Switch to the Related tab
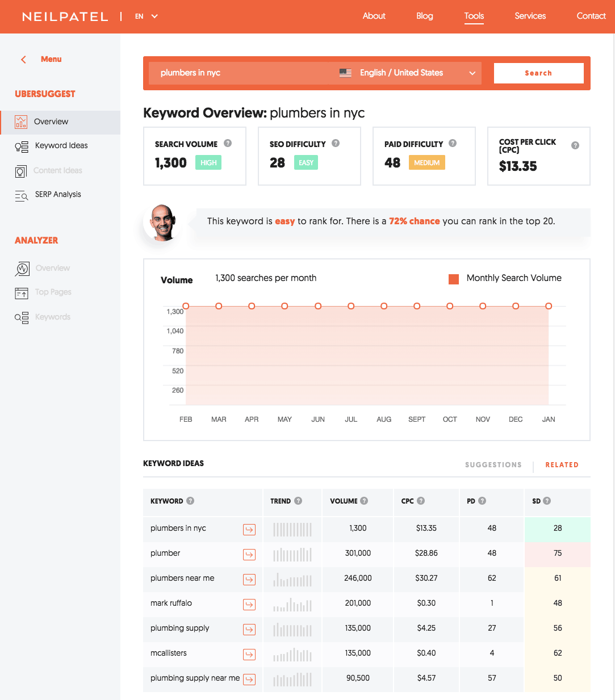Viewport: 615px width, 700px height. pyautogui.click(x=562, y=464)
